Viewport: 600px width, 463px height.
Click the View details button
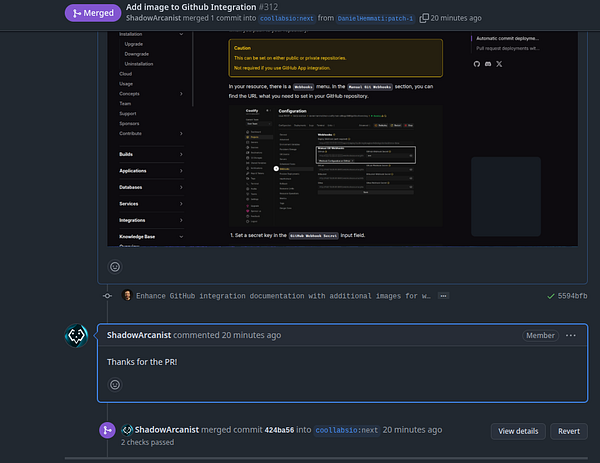point(518,431)
